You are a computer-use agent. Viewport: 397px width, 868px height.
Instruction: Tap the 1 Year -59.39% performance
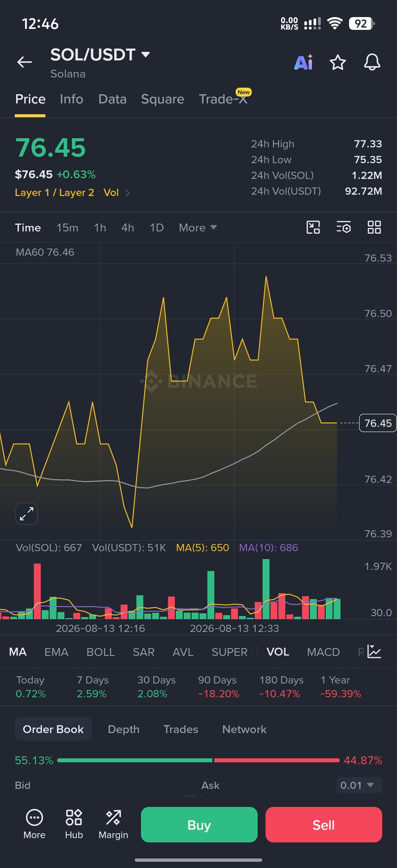coord(340,686)
